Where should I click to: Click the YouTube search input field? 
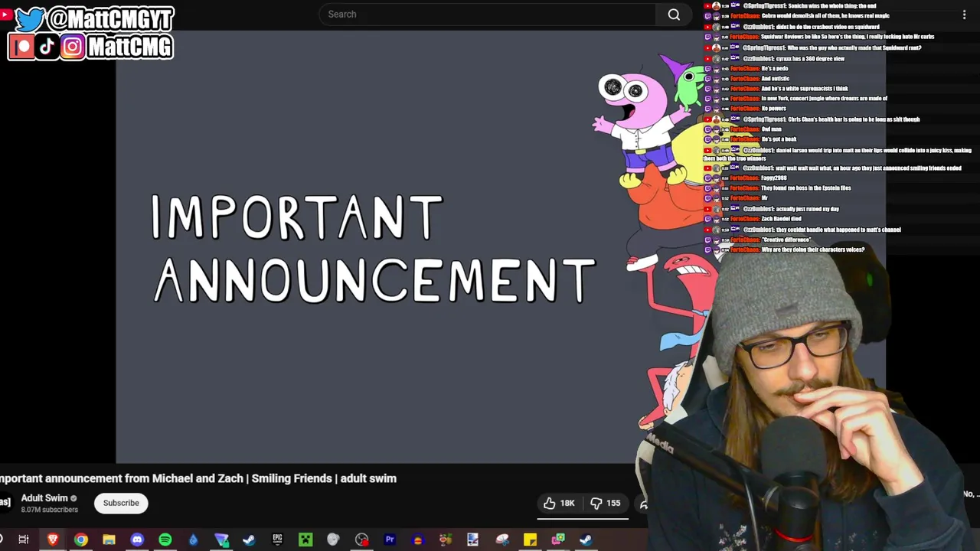(487, 14)
